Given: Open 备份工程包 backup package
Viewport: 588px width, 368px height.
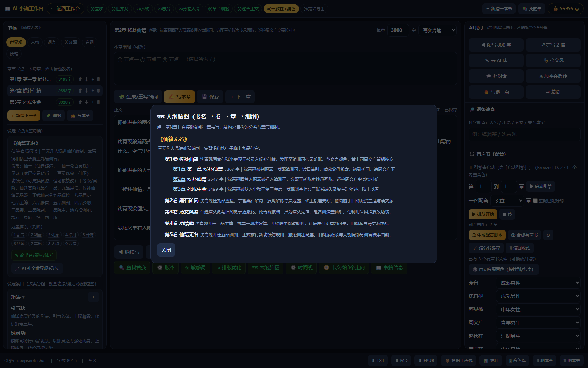Looking at the screenshot, I should point(459,360).
